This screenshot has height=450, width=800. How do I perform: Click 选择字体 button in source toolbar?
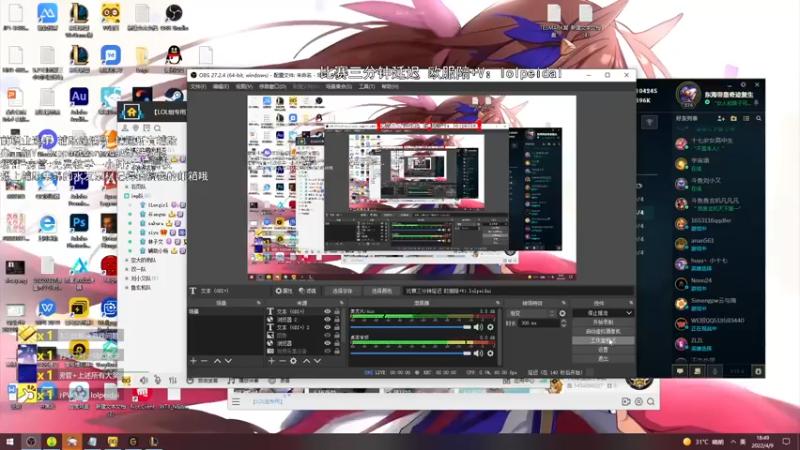tap(342, 291)
